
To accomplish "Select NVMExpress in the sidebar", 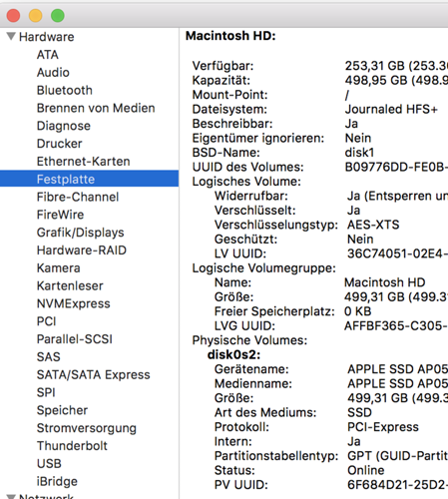I will (x=74, y=303).
